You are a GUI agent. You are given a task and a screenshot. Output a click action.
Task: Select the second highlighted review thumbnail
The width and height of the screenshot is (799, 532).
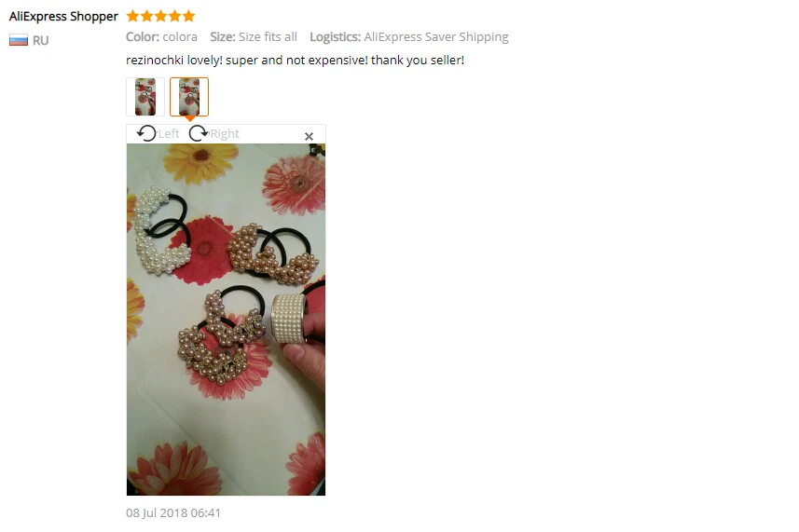189,97
